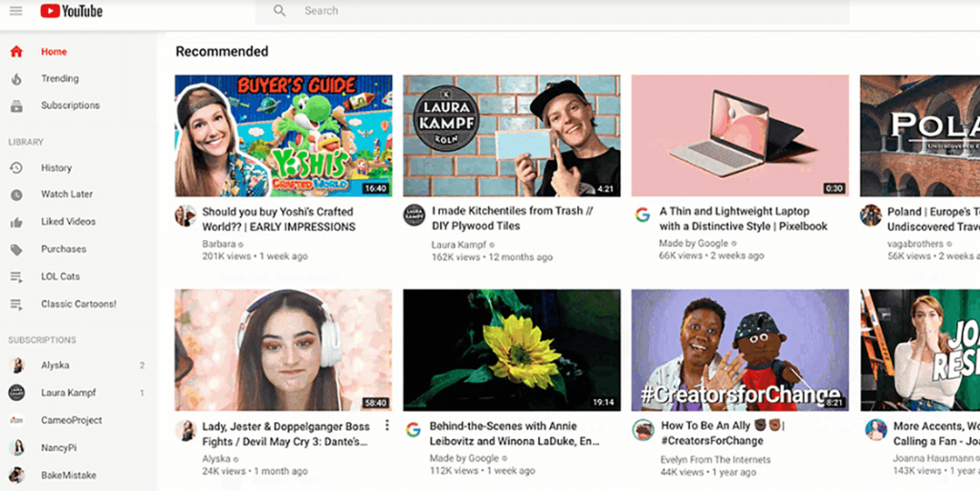This screenshot has height=491, width=980.
Task: Click the History clock-arrow icon
Action: click(x=16, y=168)
